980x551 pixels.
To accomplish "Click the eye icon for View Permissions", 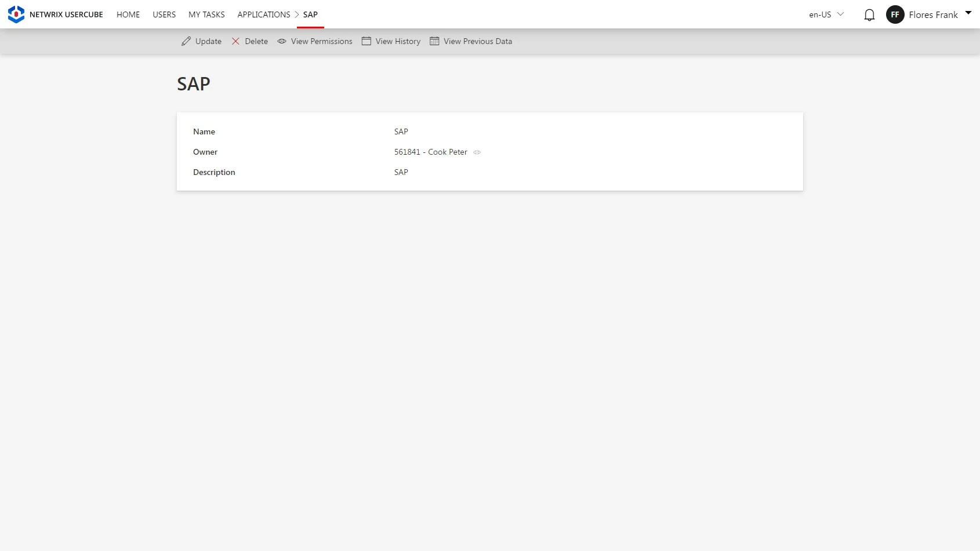I will pyautogui.click(x=282, y=41).
